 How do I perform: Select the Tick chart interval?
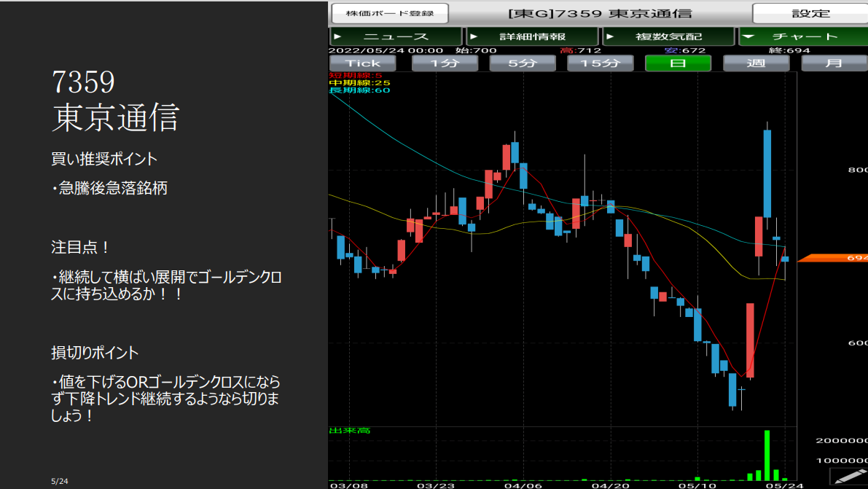pos(363,63)
